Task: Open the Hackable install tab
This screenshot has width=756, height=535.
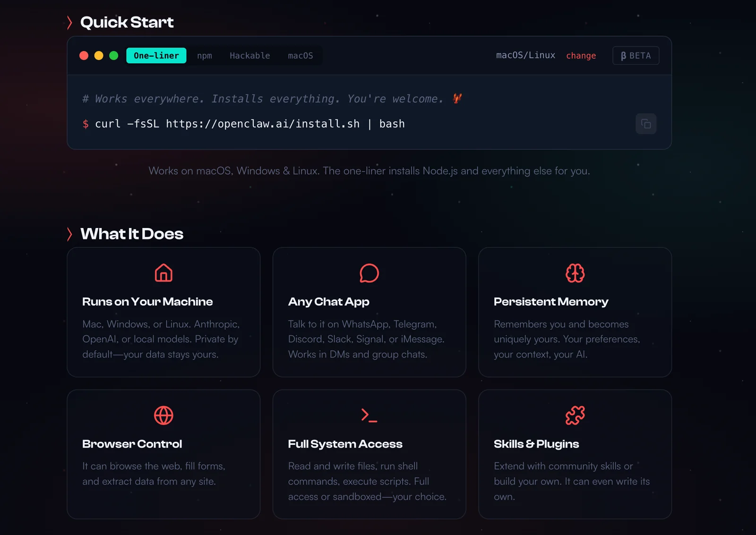Action: [x=249, y=56]
